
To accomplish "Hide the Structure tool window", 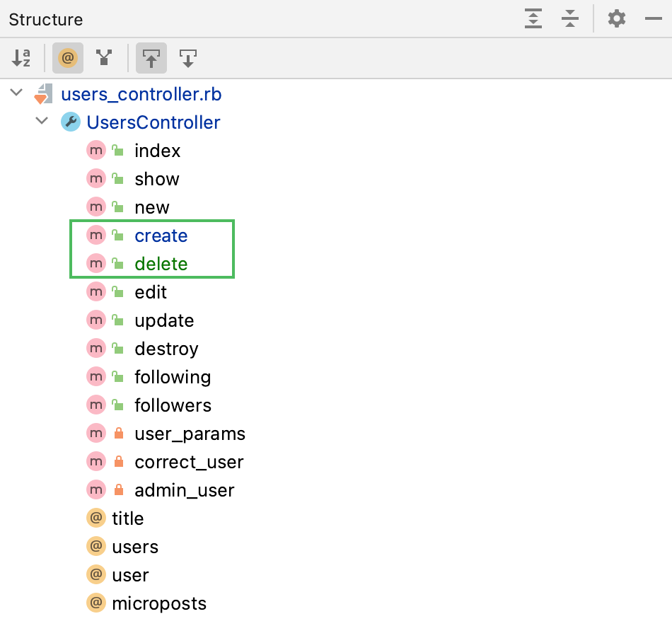I will [653, 19].
